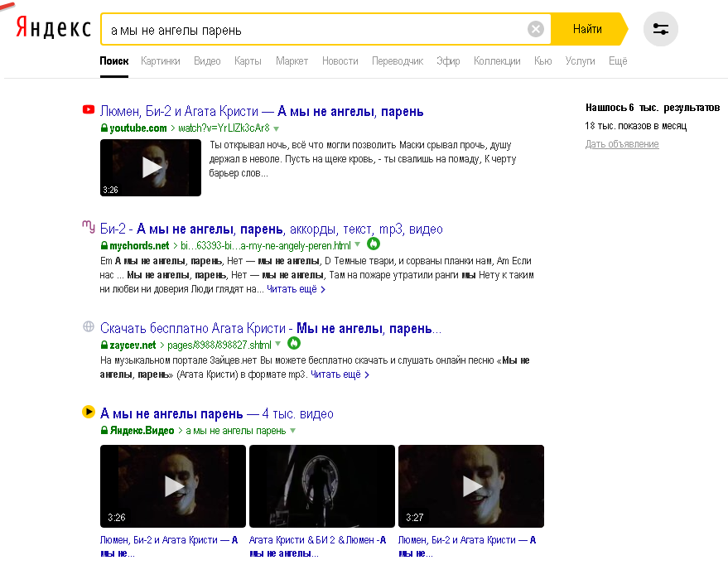Open caption link under first 3:26 video row

click(x=169, y=547)
